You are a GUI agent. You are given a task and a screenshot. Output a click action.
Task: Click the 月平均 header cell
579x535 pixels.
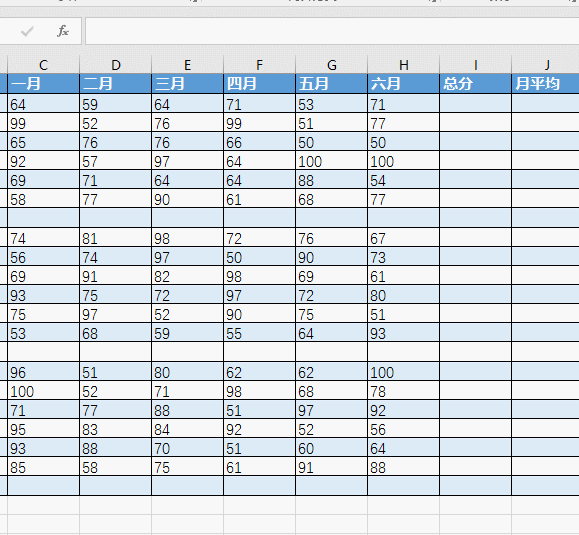click(x=545, y=83)
